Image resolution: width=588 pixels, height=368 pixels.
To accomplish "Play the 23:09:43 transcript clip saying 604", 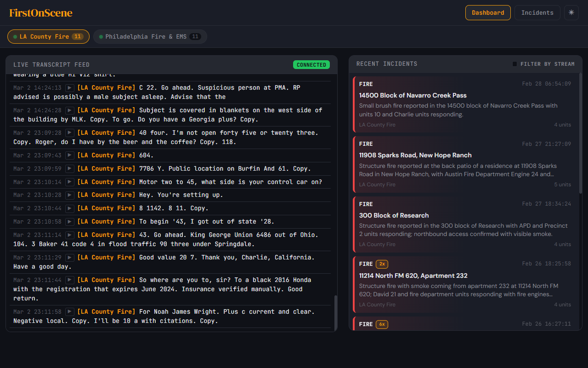I will (69, 155).
